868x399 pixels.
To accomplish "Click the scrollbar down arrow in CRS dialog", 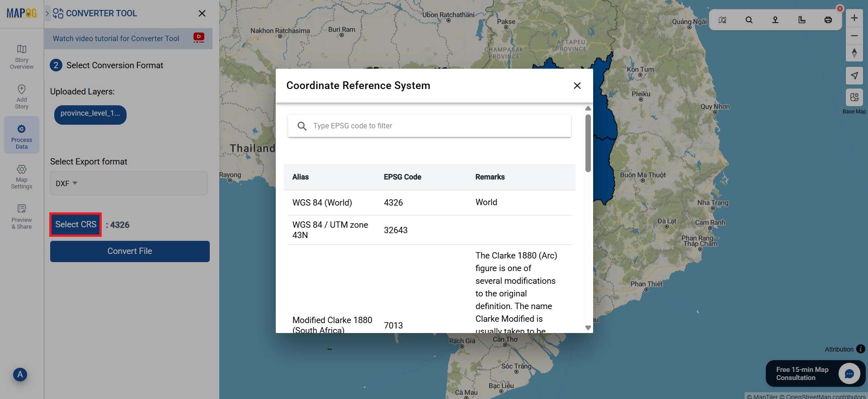I will click(x=588, y=328).
